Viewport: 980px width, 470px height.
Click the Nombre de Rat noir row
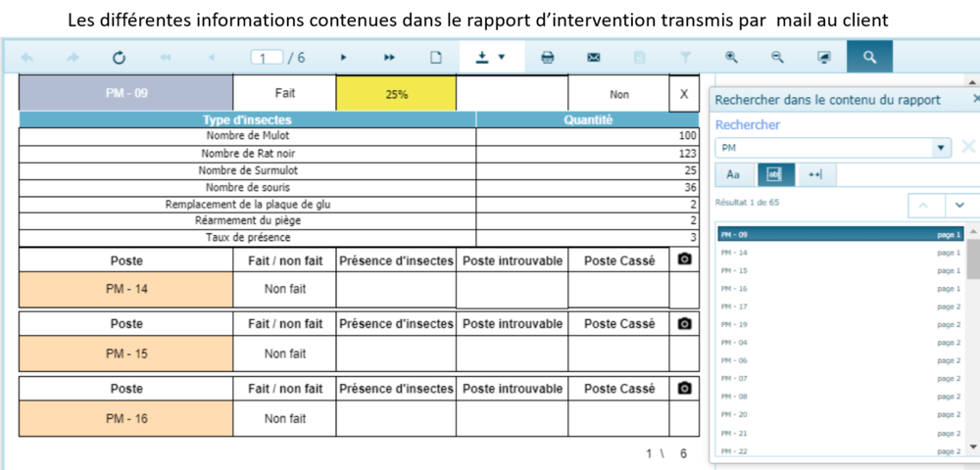pos(359,154)
